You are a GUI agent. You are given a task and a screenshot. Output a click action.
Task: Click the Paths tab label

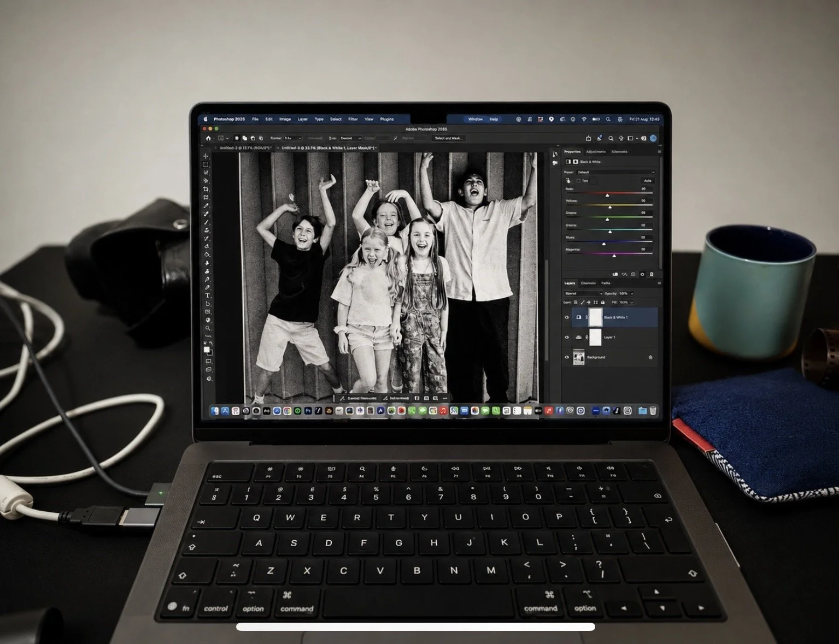tap(606, 283)
